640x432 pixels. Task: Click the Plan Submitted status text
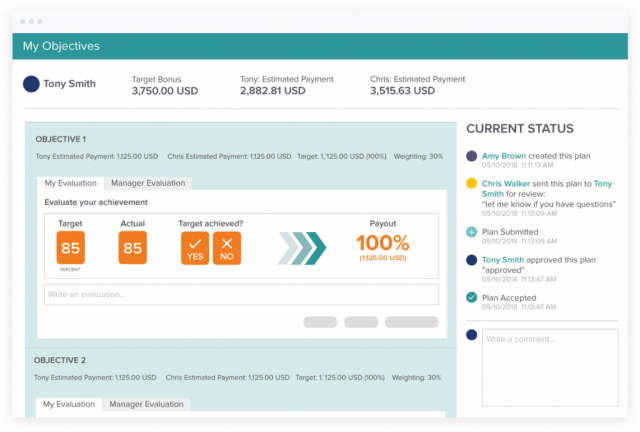click(510, 232)
